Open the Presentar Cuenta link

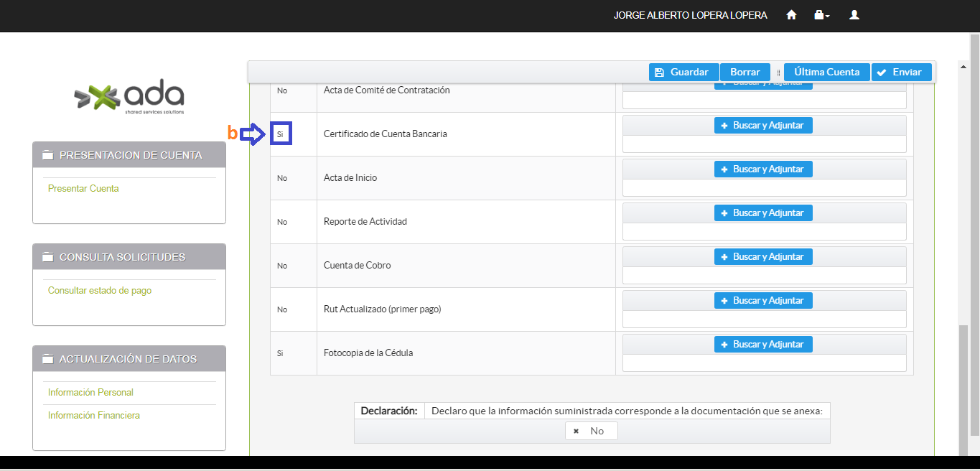point(83,189)
